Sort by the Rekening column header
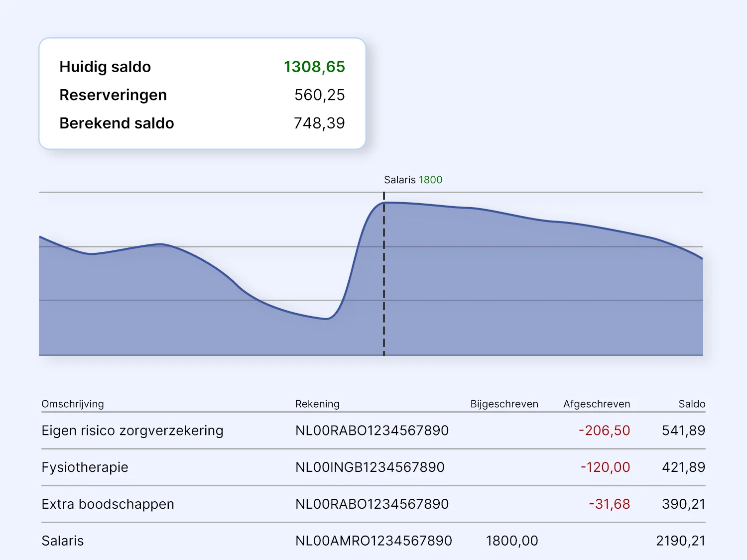The width and height of the screenshot is (747, 560). click(317, 404)
